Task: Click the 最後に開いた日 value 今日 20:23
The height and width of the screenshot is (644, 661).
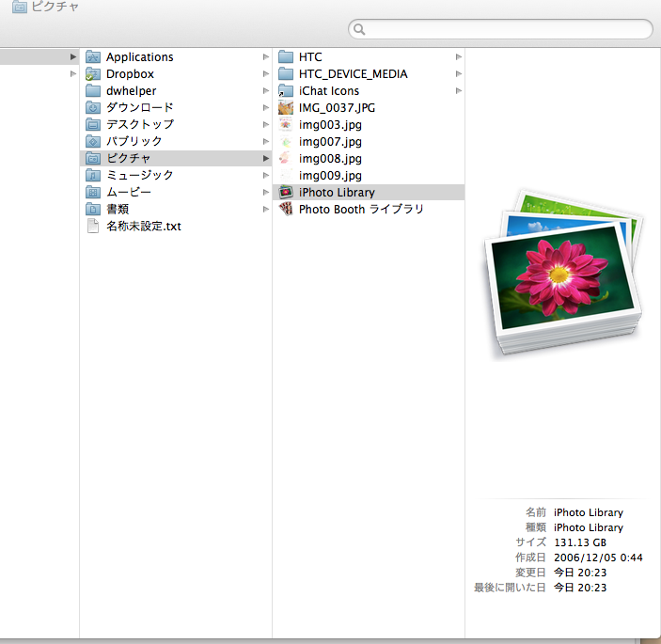Action: pos(580,588)
